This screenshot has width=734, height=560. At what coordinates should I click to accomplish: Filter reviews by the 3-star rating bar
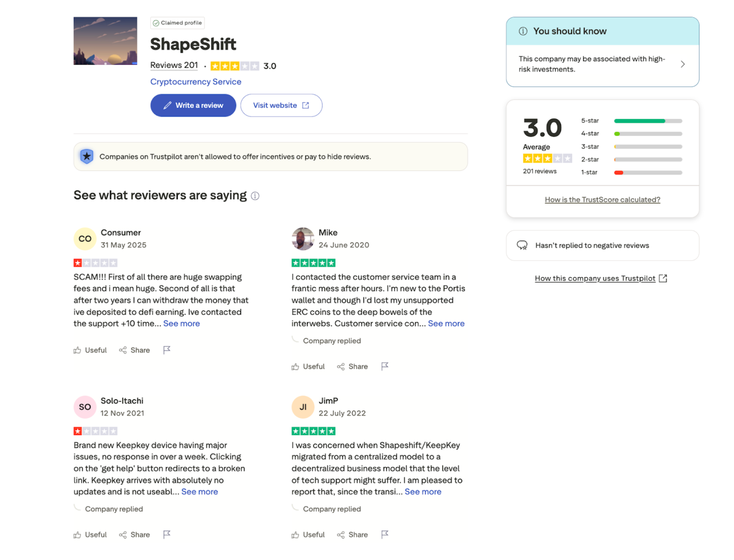coord(648,147)
